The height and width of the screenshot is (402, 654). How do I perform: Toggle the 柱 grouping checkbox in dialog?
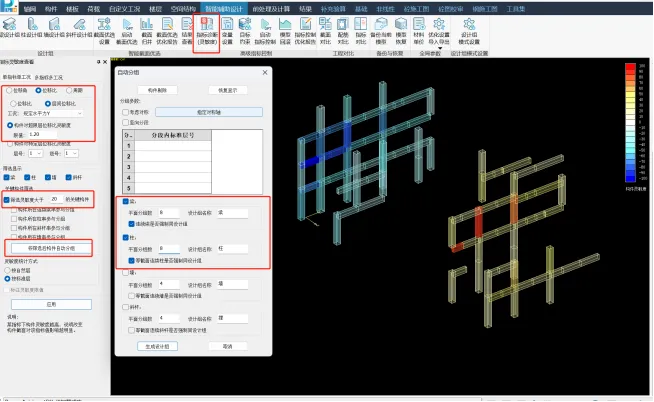126,238
